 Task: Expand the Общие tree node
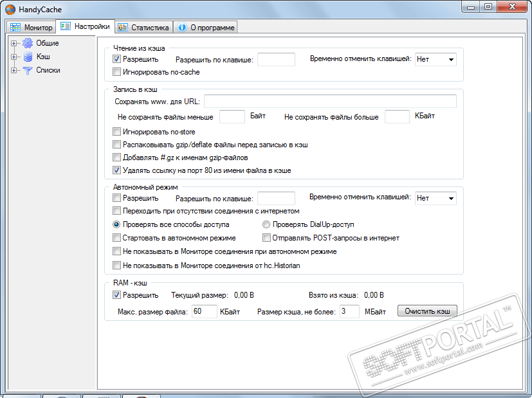click(x=14, y=43)
